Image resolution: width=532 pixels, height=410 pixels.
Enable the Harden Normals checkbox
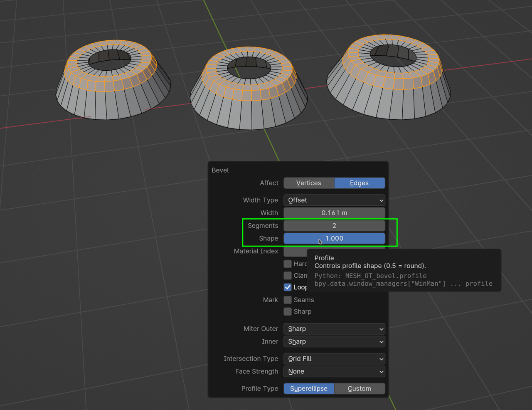[x=288, y=264]
